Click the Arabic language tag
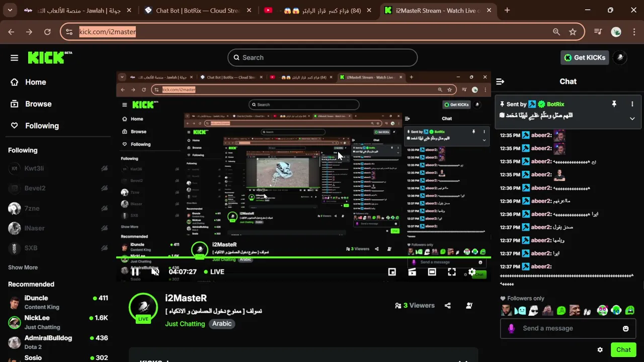The width and height of the screenshot is (644, 362). [222, 324]
